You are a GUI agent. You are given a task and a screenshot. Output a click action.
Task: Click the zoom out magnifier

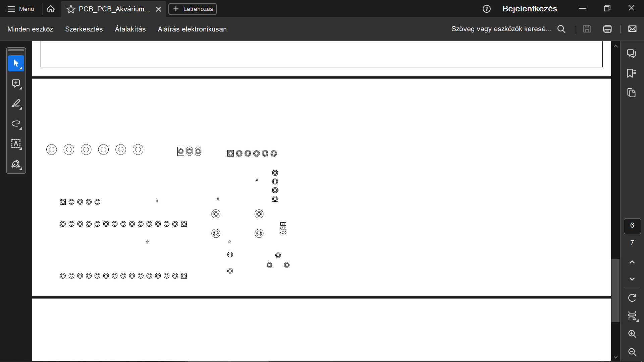(x=632, y=352)
